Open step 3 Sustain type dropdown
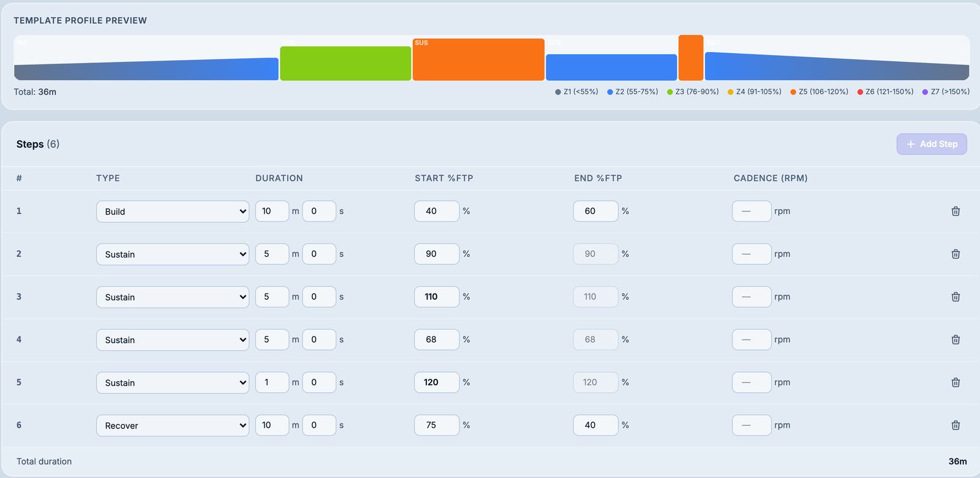Screen dimensions: 980x478 pos(173,297)
